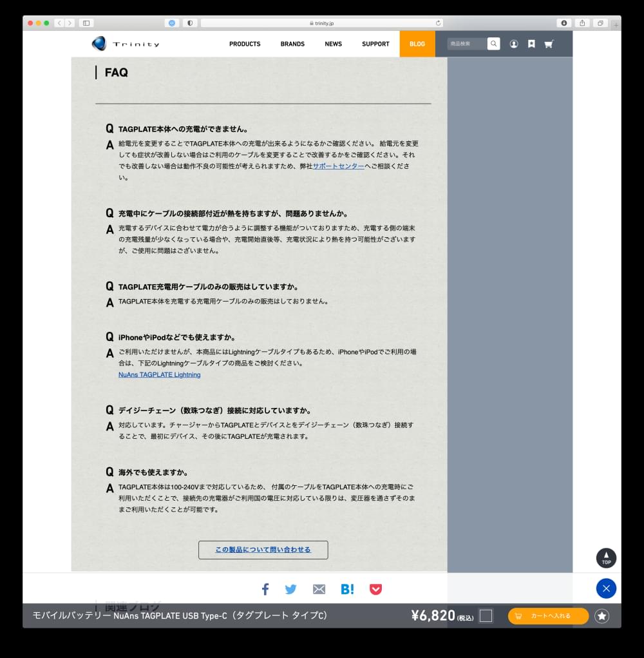Click the product search magnifying glass icon
This screenshot has height=658, width=644.
(x=493, y=44)
